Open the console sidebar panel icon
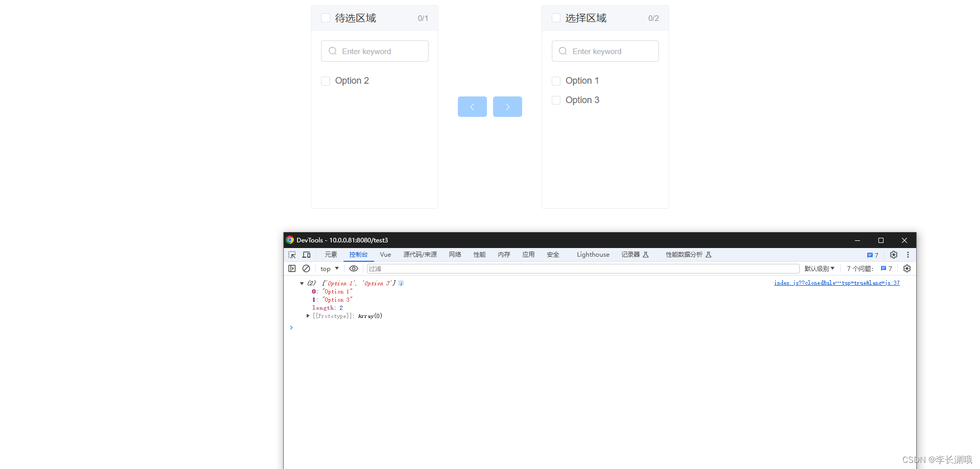The width and height of the screenshot is (980, 469). 292,268
